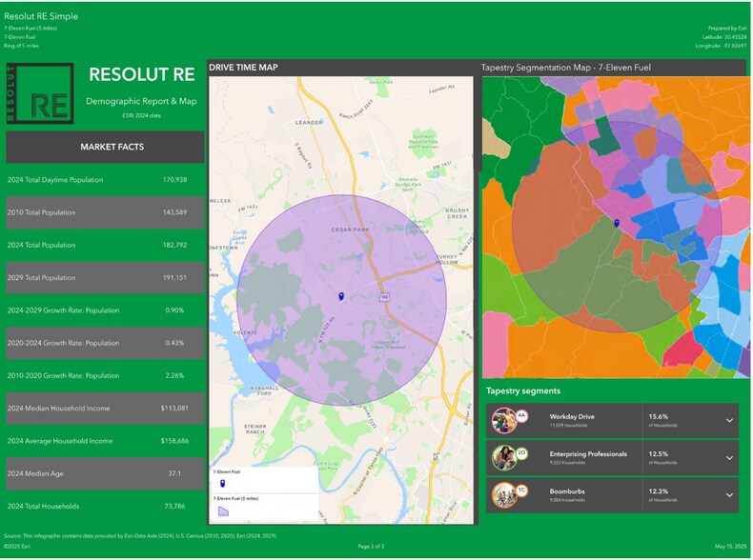Click the Longitude coordinate text
753x560 pixels.
pos(721,46)
